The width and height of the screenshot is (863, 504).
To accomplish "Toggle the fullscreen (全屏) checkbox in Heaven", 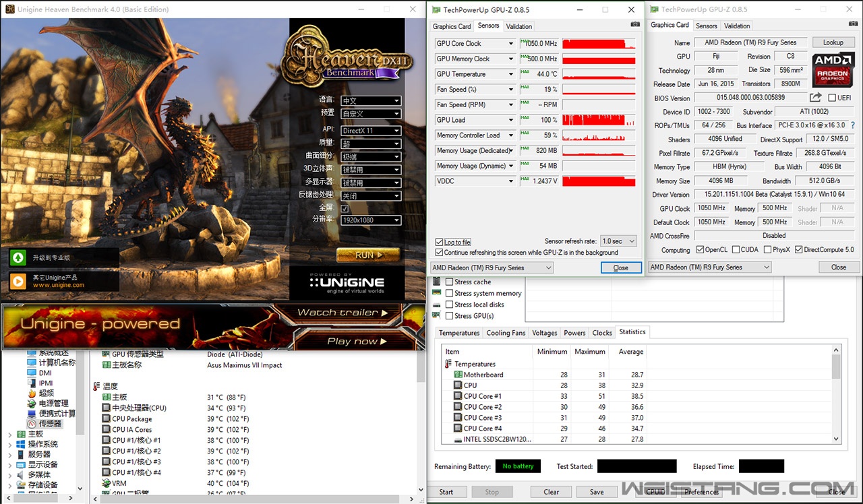I will pyautogui.click(x=345, y=209).
